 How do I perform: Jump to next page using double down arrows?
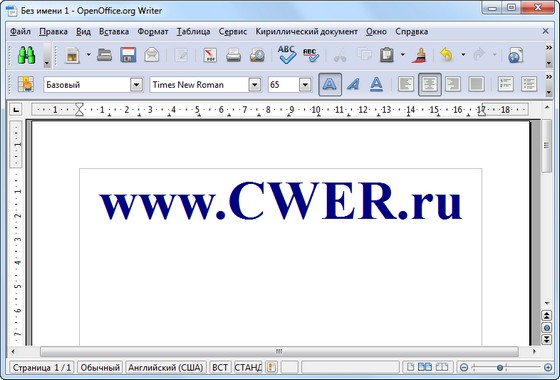pos(547,339)
